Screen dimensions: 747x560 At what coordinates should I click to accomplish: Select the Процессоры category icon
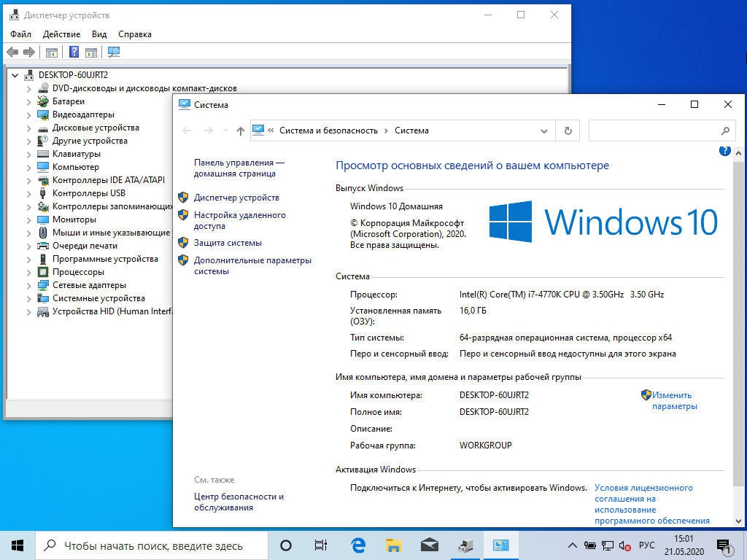click(43, 272)
